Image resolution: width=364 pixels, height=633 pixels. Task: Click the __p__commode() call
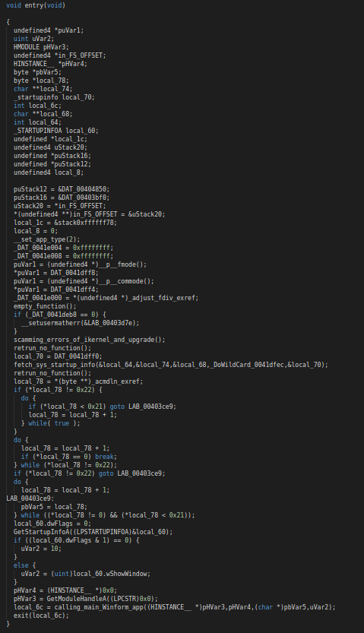point(125,281)
